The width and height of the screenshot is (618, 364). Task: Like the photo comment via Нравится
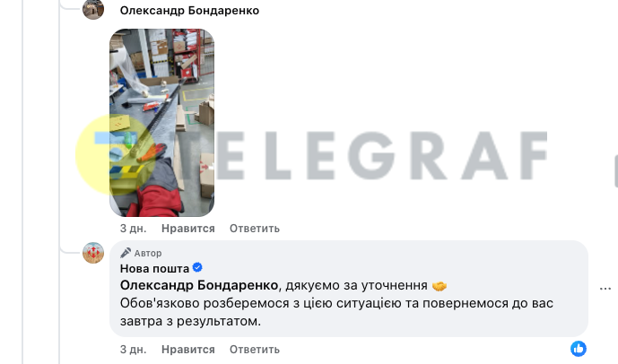click(x=188, y=229)
